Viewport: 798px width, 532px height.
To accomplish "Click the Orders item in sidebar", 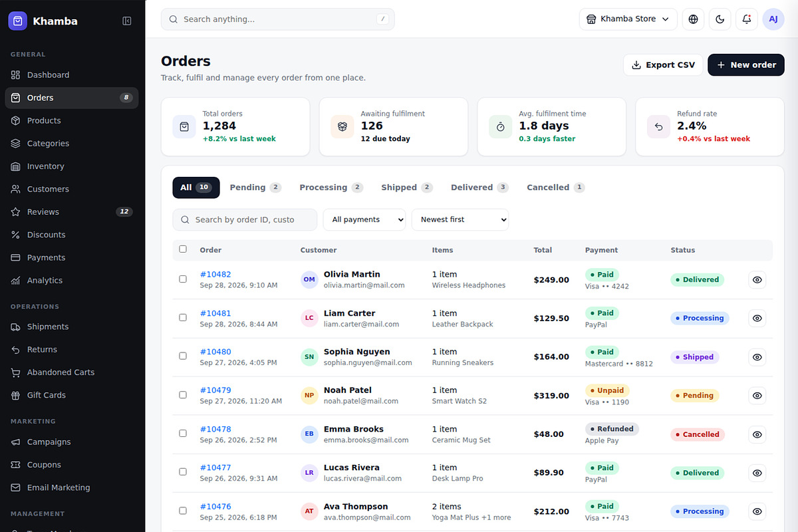I will tap(72, 98).
